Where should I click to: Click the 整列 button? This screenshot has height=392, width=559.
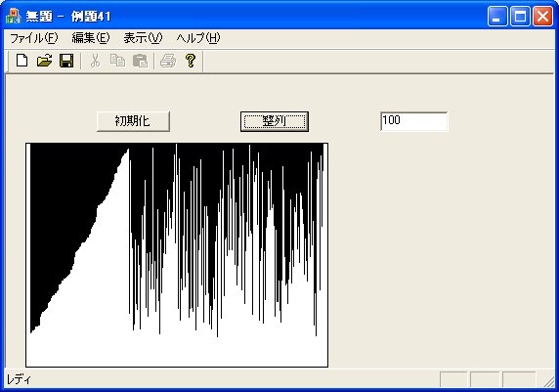(275, 121)
